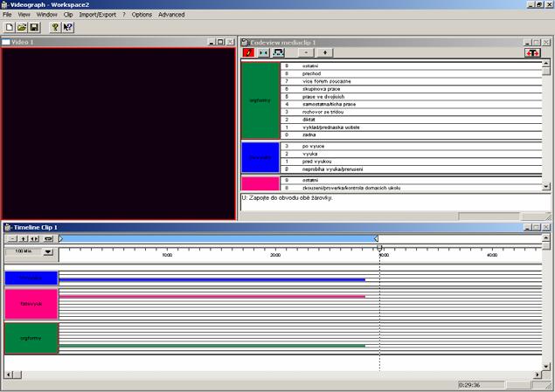Click selection start marker on blue range bar
The width and height of the screenshot is (555, 392).
pyautogui.click(x=60, y=239)
